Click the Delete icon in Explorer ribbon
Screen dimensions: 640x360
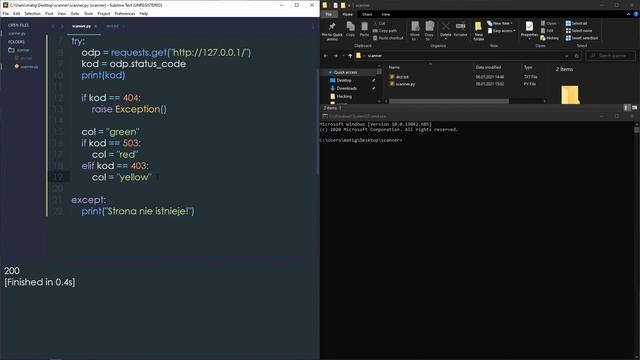pyautogui.click(x=446, y=30)
